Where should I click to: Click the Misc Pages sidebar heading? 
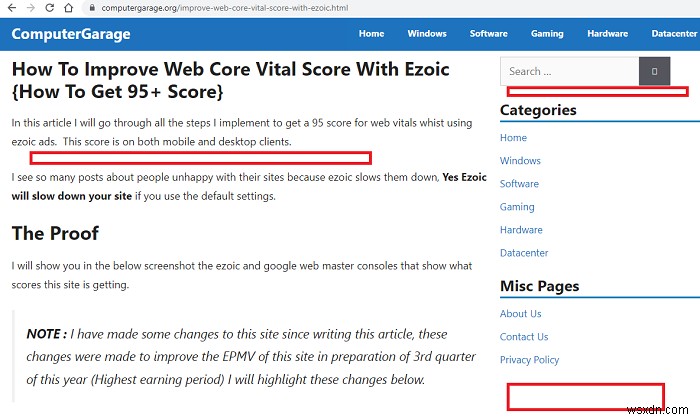tap(539, 286)
